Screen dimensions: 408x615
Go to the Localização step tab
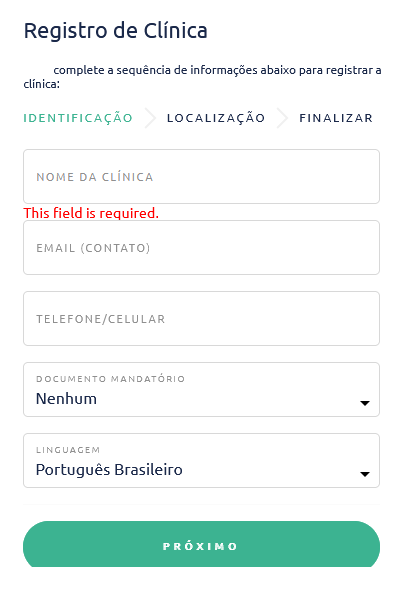pos(216,118)
